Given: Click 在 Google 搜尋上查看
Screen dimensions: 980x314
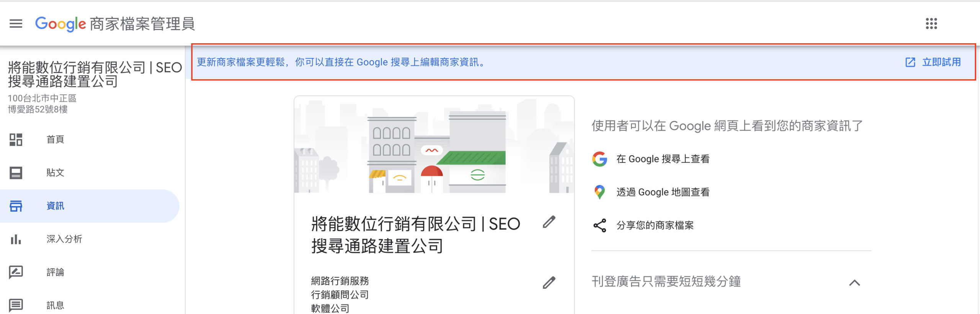Looking at the screenshot, I should point(663,159).
